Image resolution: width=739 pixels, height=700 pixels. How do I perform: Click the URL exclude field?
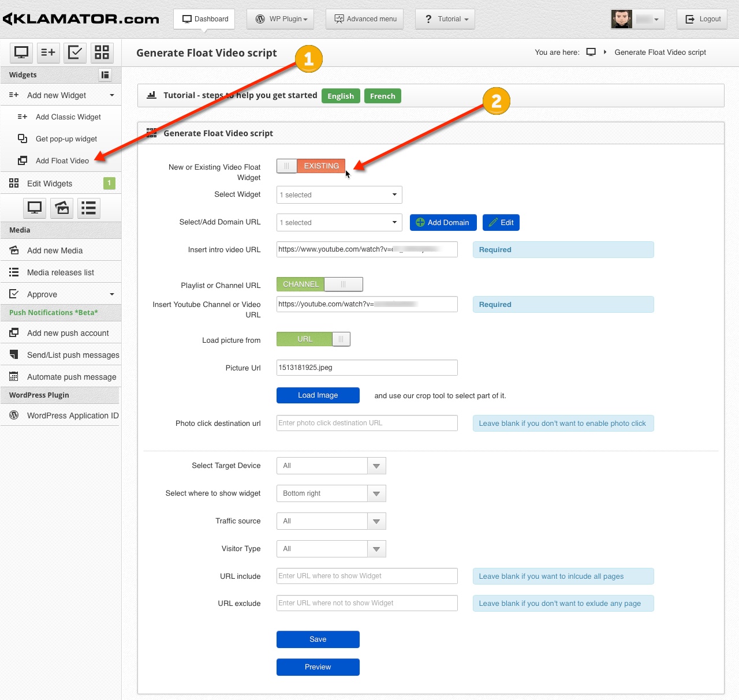tap(367, 603)
